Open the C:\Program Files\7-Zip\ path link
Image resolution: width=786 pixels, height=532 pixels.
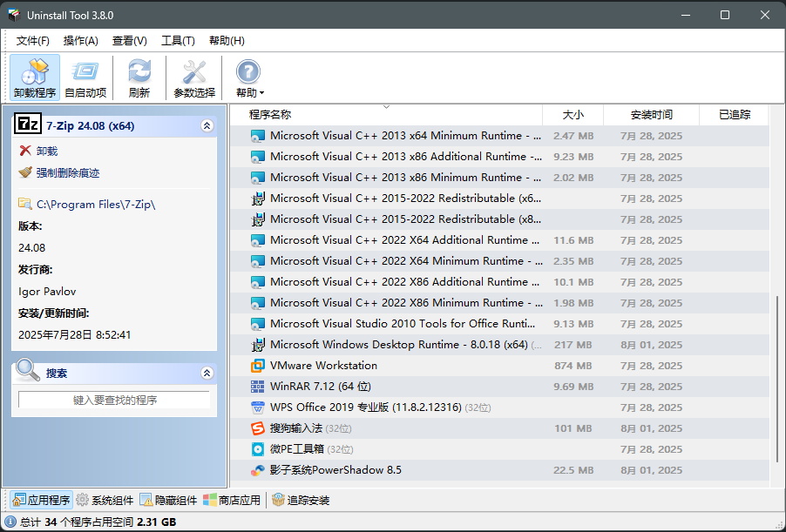click(96, 204)
